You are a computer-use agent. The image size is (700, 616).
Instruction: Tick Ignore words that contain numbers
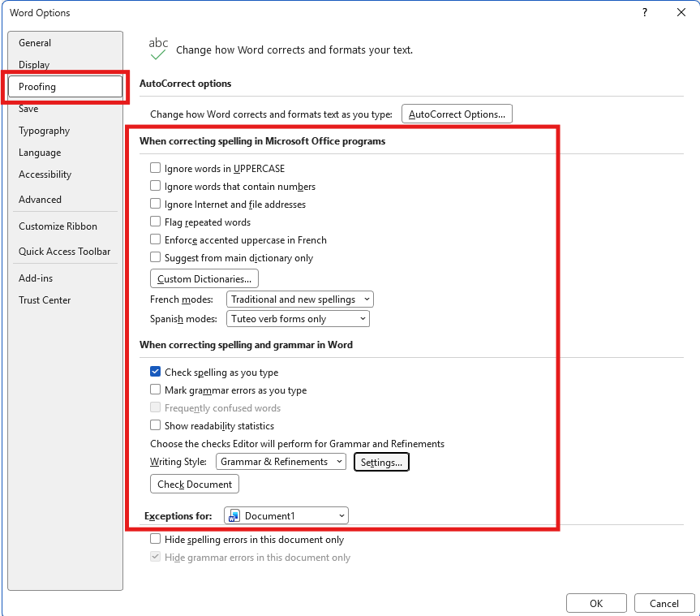(x=156, y=186)
